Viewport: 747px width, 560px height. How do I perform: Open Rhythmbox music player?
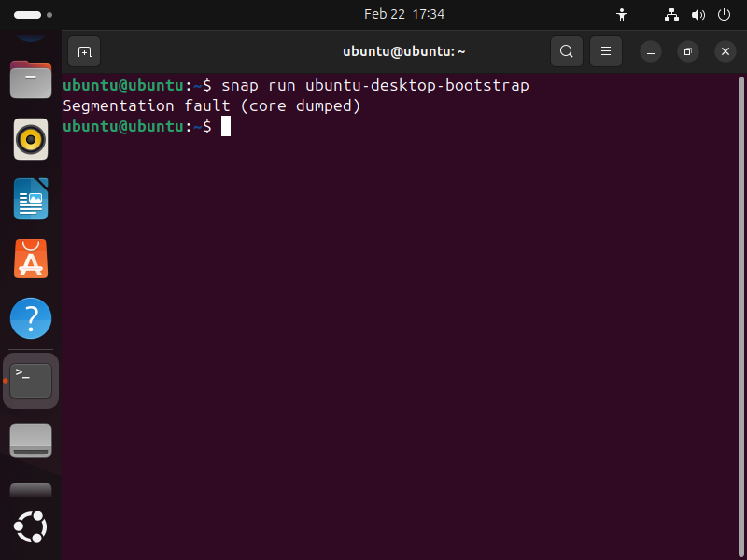point(31,139)
